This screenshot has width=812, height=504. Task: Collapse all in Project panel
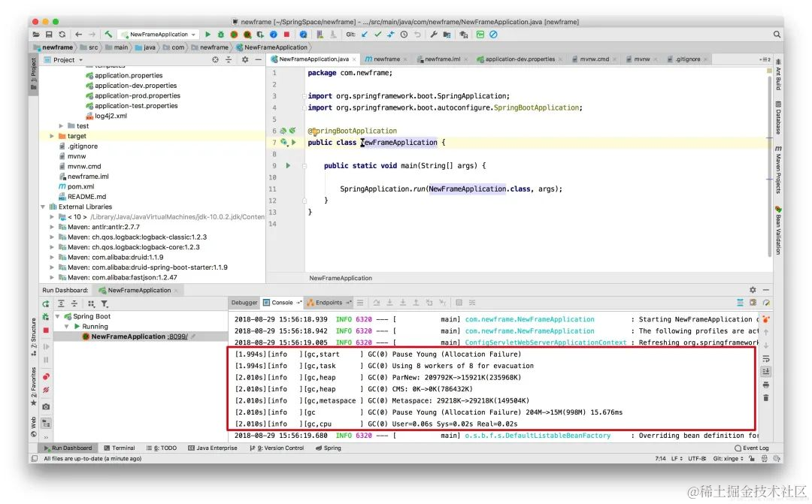[x=229, y=60]
